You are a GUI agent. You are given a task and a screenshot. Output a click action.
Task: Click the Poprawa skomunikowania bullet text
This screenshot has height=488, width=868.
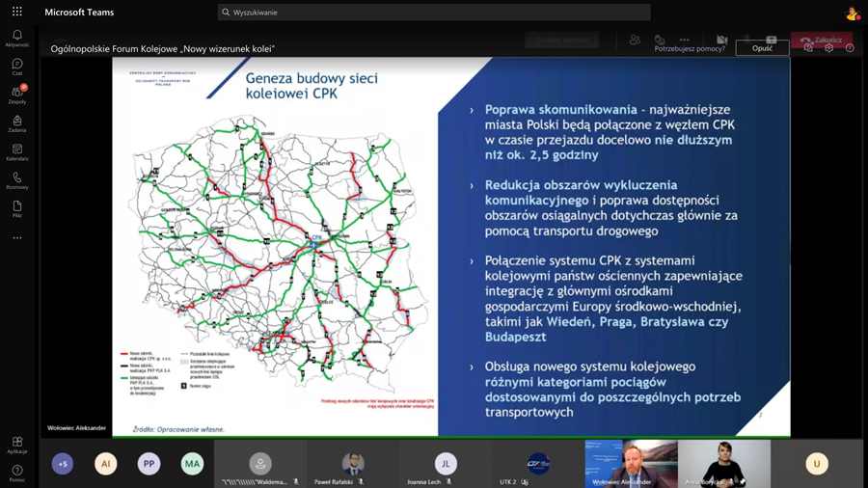coord(609,132)
